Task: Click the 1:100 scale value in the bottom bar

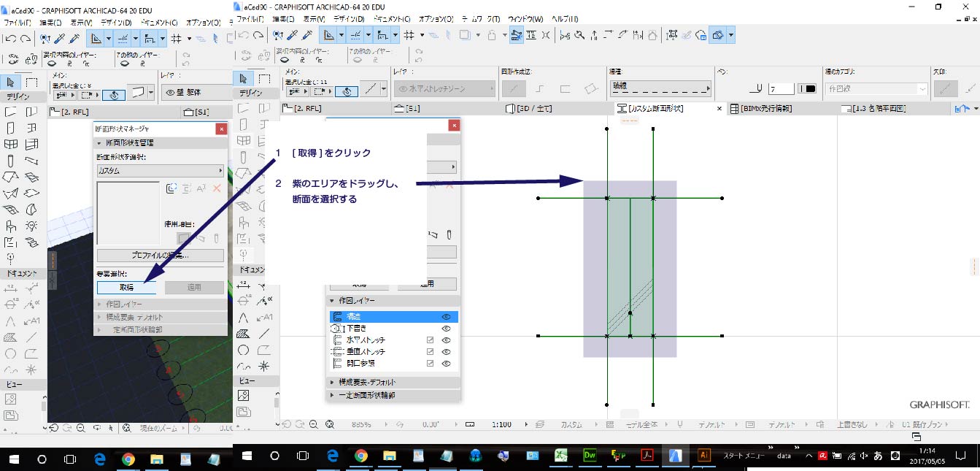Action: pyautogui.click(x=501, y=424)
